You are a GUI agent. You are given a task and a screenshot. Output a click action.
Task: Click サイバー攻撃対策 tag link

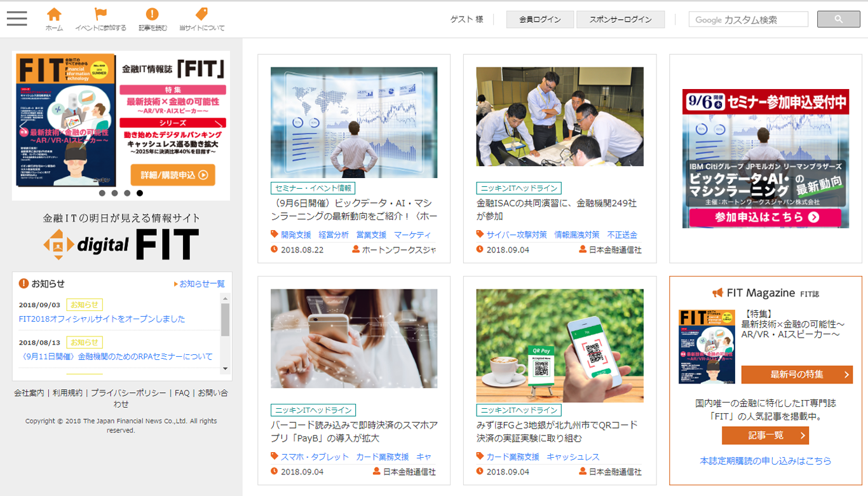click(517, 235)
